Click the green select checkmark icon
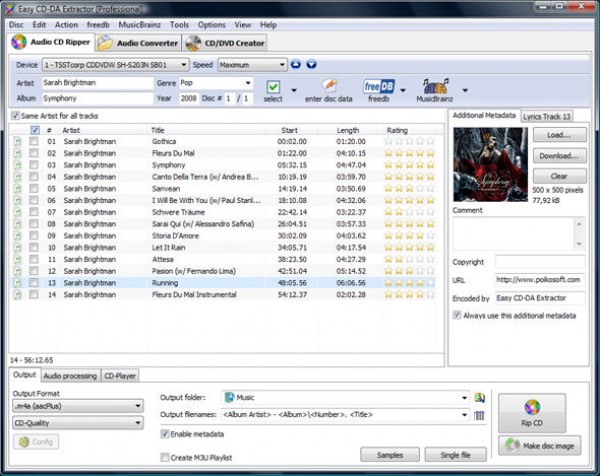 tap(273, 89)
